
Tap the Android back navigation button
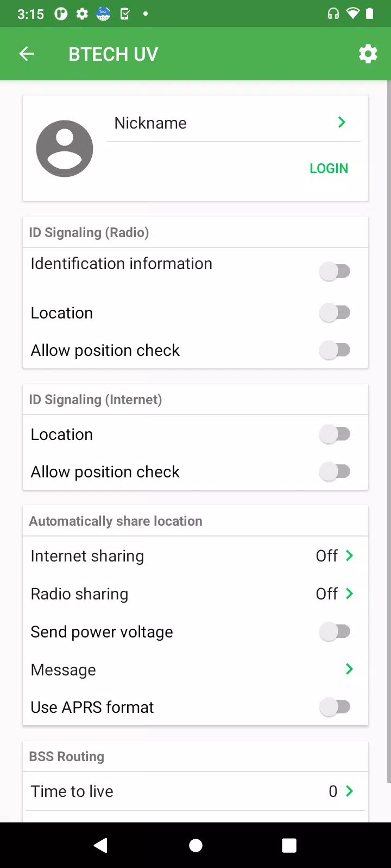pos(100,845)
